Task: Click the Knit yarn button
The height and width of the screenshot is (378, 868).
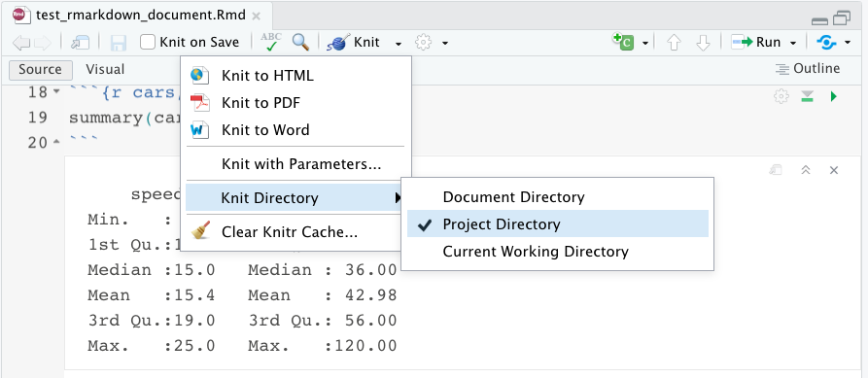Action: [353, 42]
